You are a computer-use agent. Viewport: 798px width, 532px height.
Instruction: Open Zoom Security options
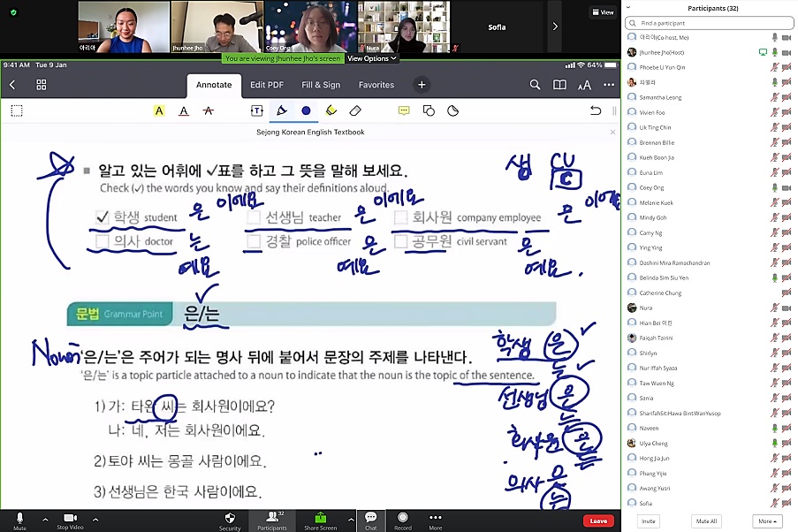click(x=230, y=521)
